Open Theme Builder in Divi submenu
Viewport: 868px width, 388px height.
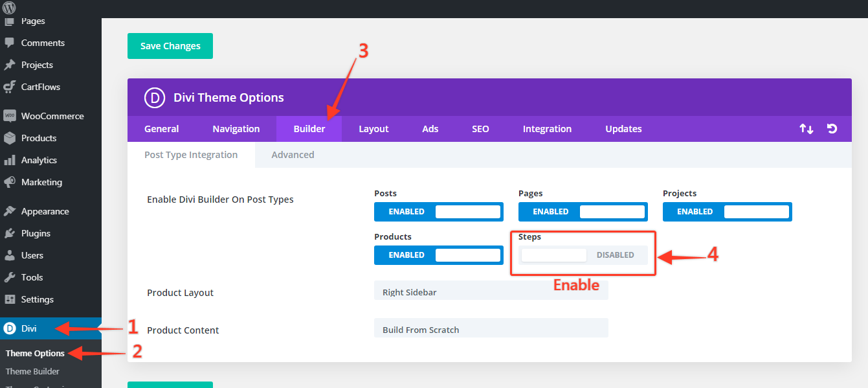[32, 371]
